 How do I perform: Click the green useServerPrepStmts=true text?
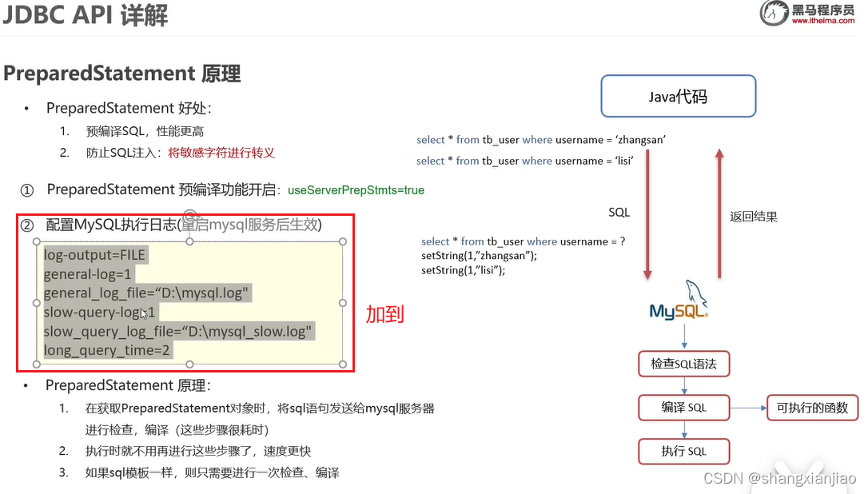[356, 190]
